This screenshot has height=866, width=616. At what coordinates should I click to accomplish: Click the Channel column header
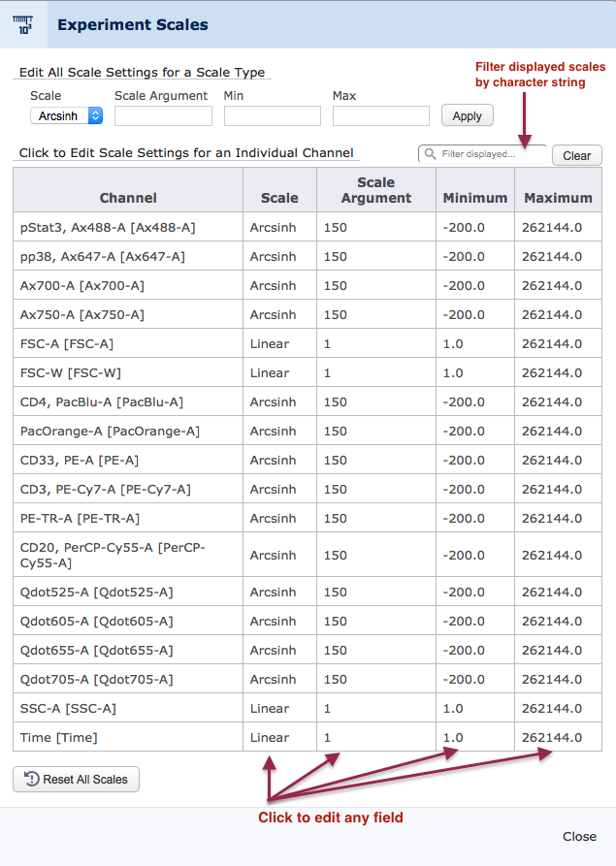[128, 198]
